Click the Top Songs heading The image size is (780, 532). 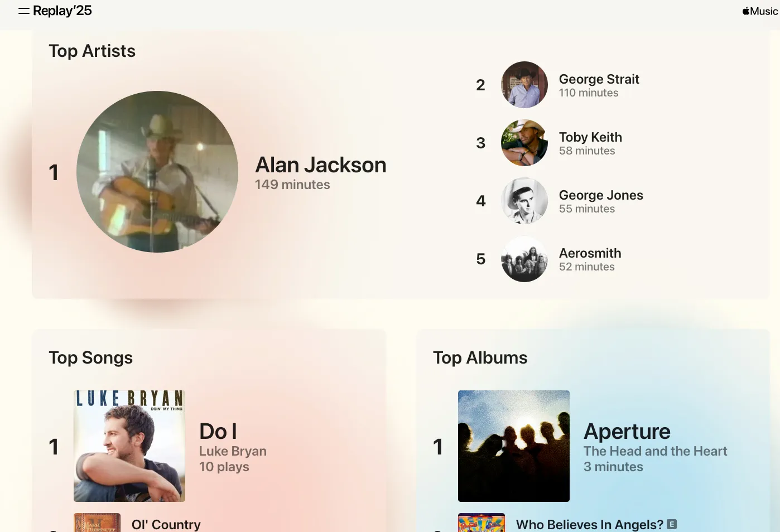(x=91, y=357)
